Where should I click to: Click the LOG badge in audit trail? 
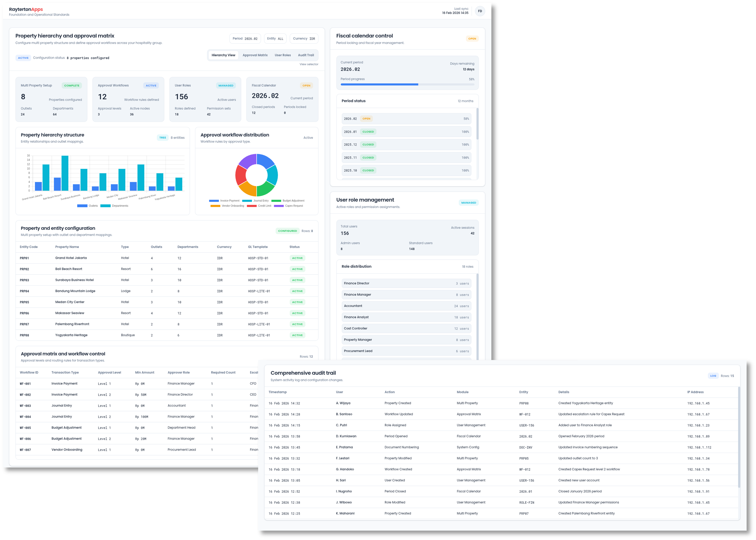[x=713, y=376]
